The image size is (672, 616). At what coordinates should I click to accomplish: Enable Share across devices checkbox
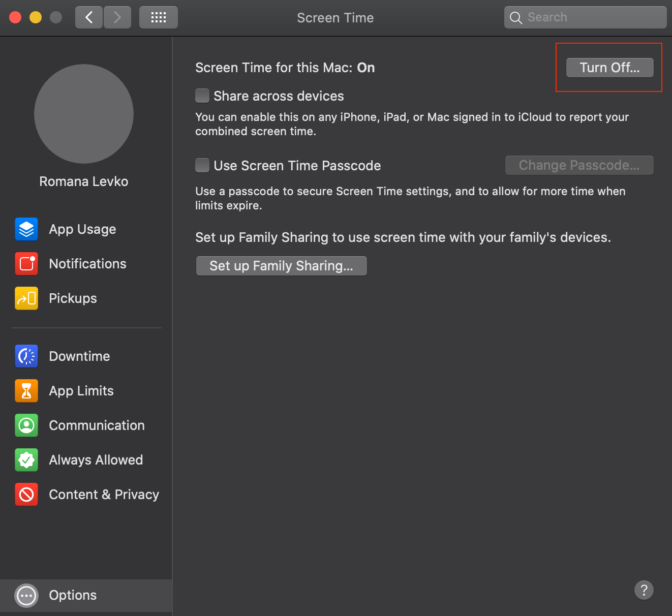click(202, 96)
